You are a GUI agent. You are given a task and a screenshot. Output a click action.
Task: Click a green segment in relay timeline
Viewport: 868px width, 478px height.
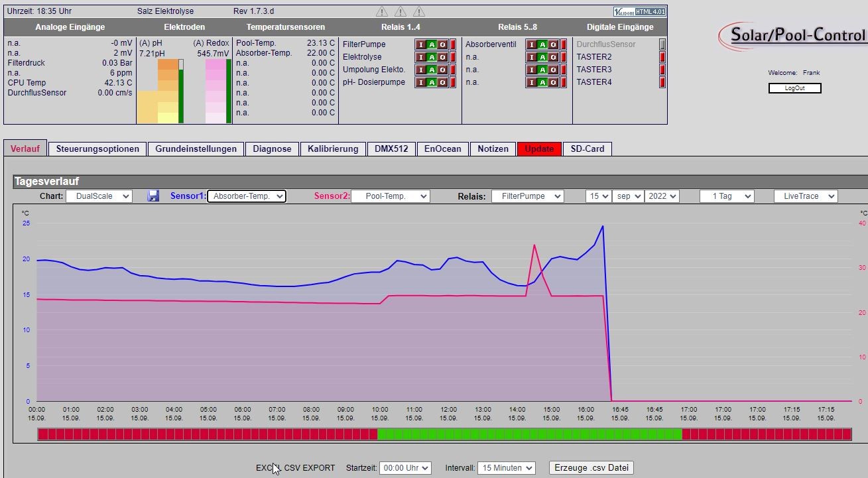pyautogui.click(x=529, y=434)
